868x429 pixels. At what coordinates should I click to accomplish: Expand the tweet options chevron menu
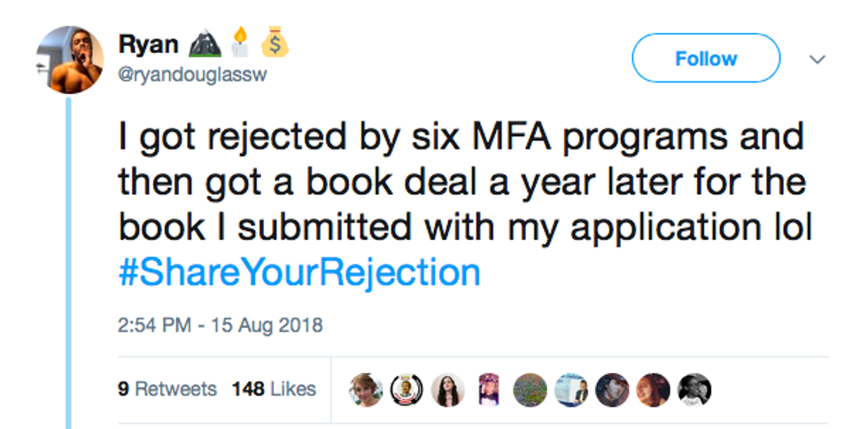coord(817,59)
